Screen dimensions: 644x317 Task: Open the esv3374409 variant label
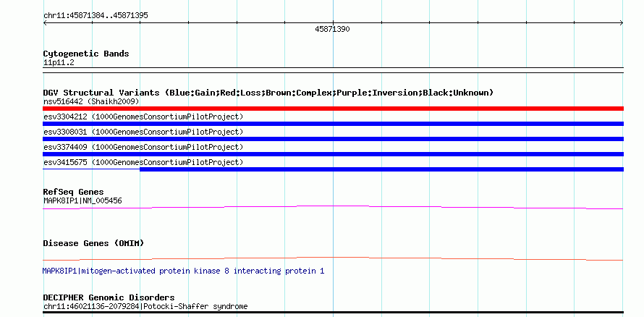pos(143,147)
